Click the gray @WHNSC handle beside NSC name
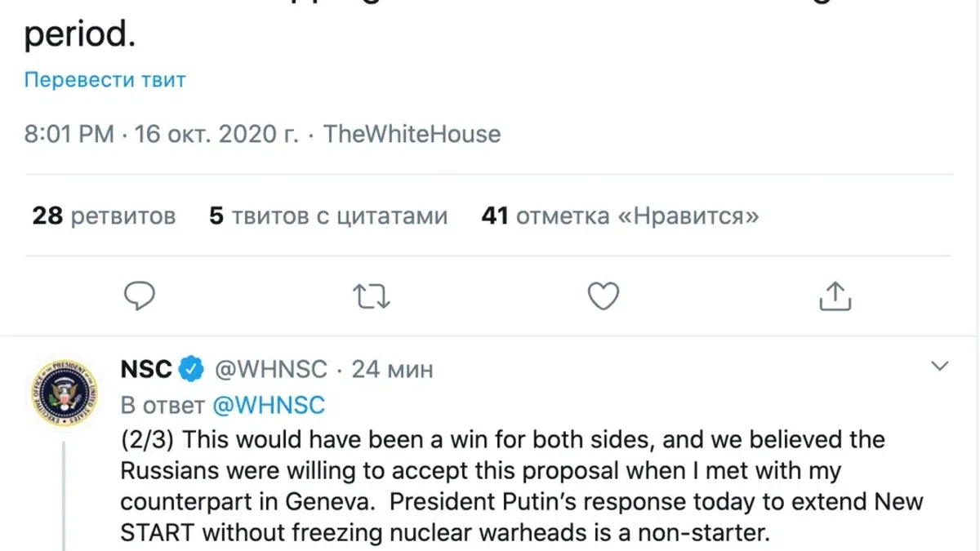The image size is (980, 551). (x=270, y=370)
